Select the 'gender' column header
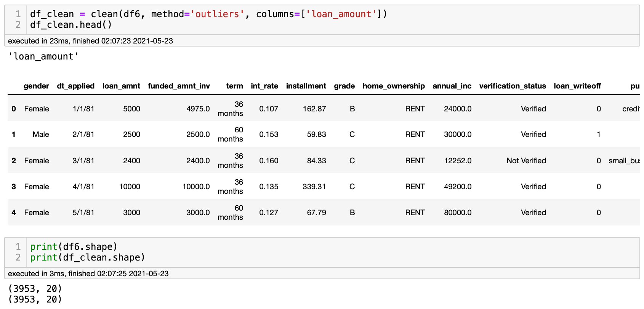644x309 pixels. pos(36,86)
